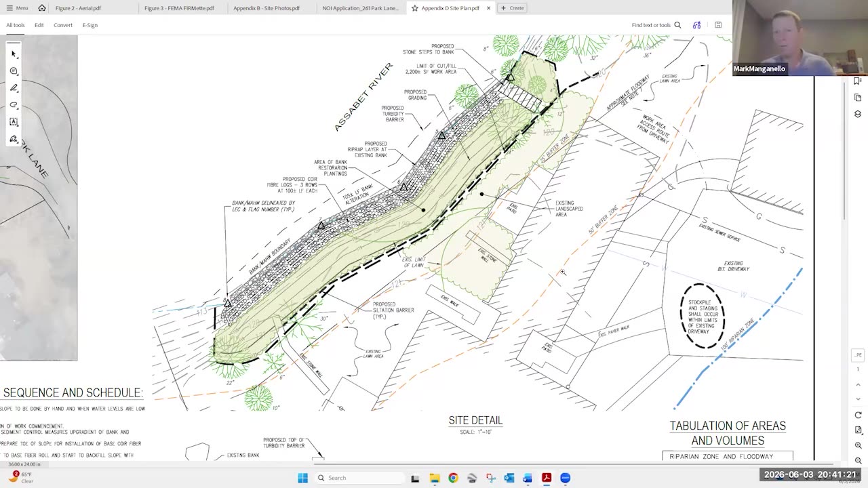Close the Appendix D Site Plan.pdf tab
This screenshot has height=488, width=868.
pyautogui.click(x=488, y=8)
